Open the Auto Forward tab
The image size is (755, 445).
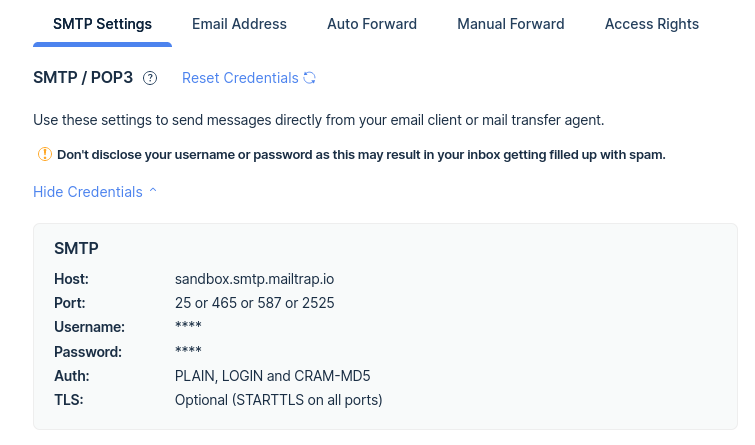372,24
